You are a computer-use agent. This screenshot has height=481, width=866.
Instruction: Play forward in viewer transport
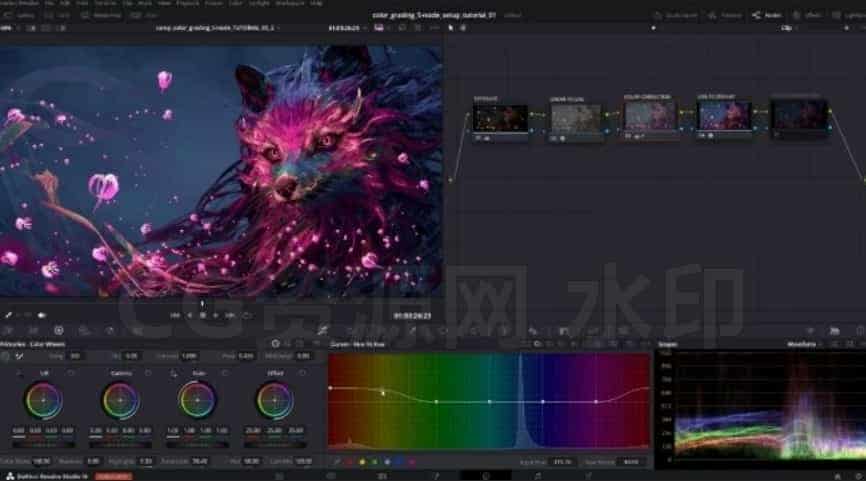(x=216, y=315)
